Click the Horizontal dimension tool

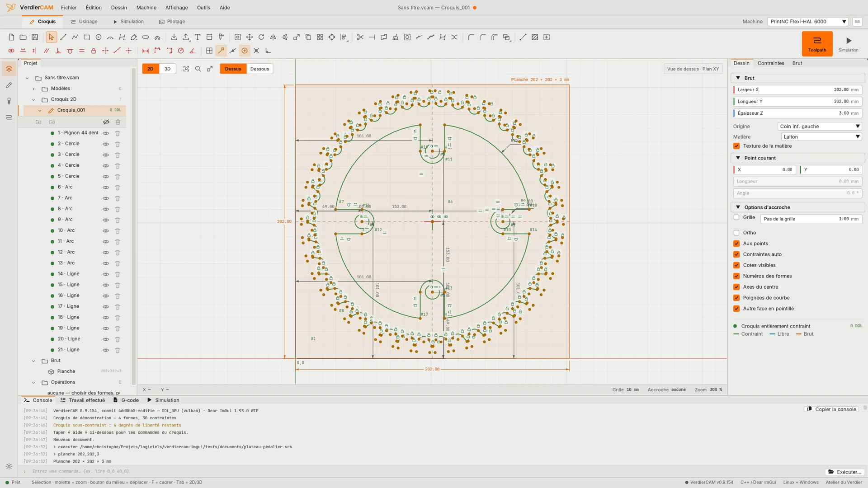(x=146, y=51)
